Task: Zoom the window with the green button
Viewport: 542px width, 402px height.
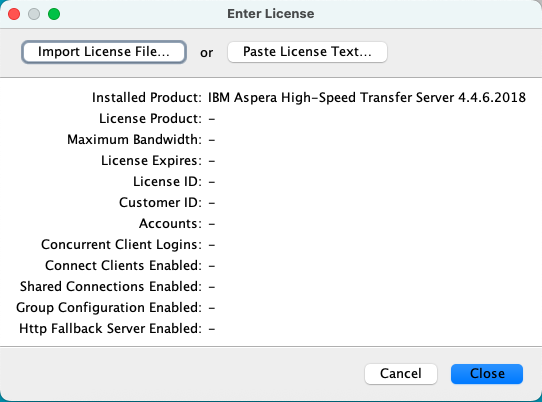Action: tap(54, 14)
